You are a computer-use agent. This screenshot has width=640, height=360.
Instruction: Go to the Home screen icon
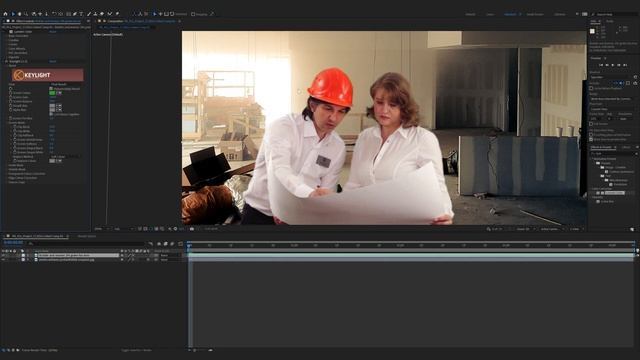pyautogui.click(x=5, y=14)
